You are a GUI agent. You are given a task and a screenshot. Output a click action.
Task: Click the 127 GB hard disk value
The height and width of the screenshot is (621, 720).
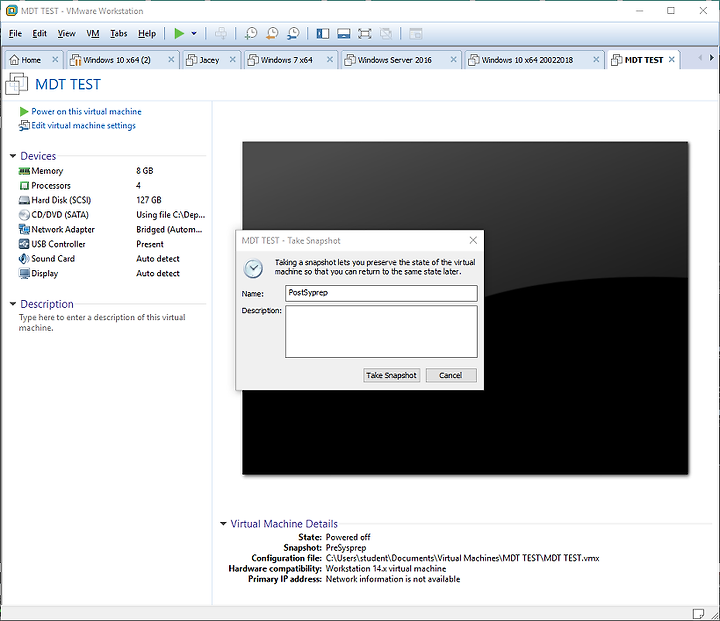pos(149,200)
